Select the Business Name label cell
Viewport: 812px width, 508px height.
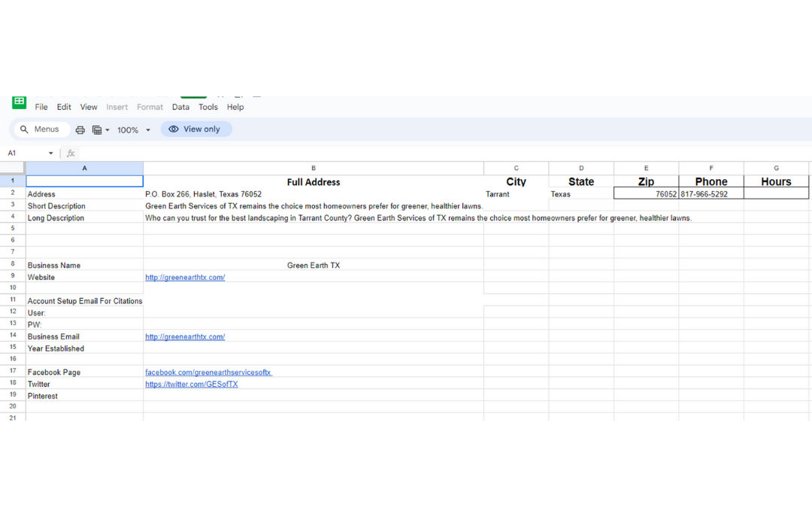84,265
